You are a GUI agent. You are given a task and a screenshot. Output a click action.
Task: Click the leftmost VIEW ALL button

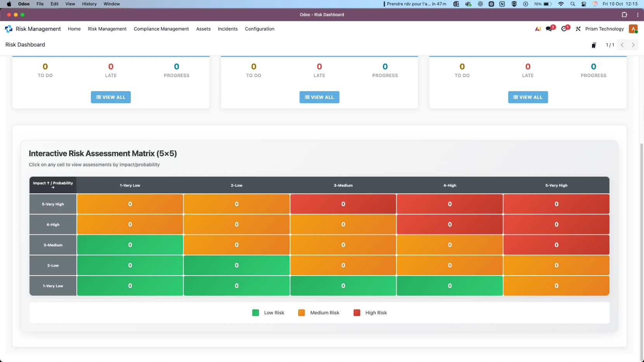click(x=111, y=97)
